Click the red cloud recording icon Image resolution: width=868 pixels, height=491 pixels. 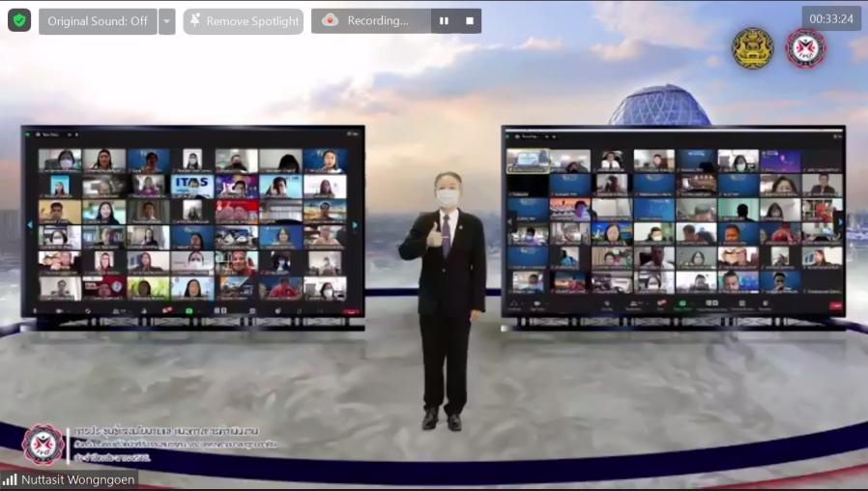coord(330,20)
